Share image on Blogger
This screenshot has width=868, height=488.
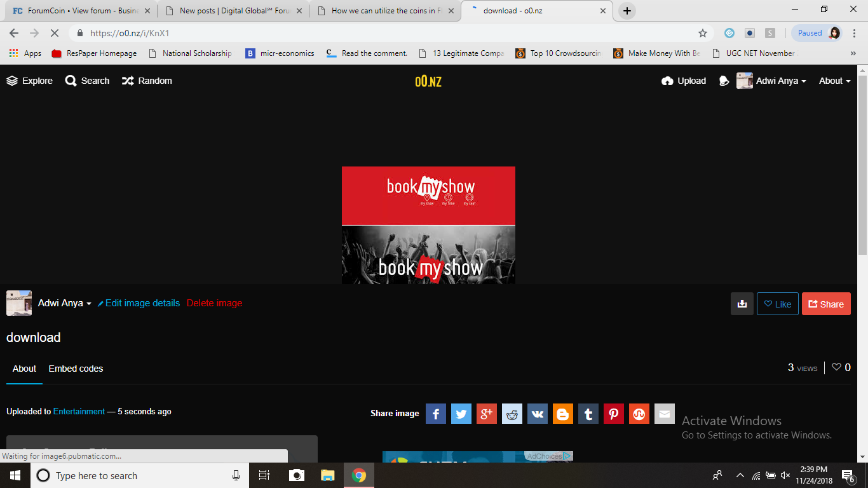point(563,414)
